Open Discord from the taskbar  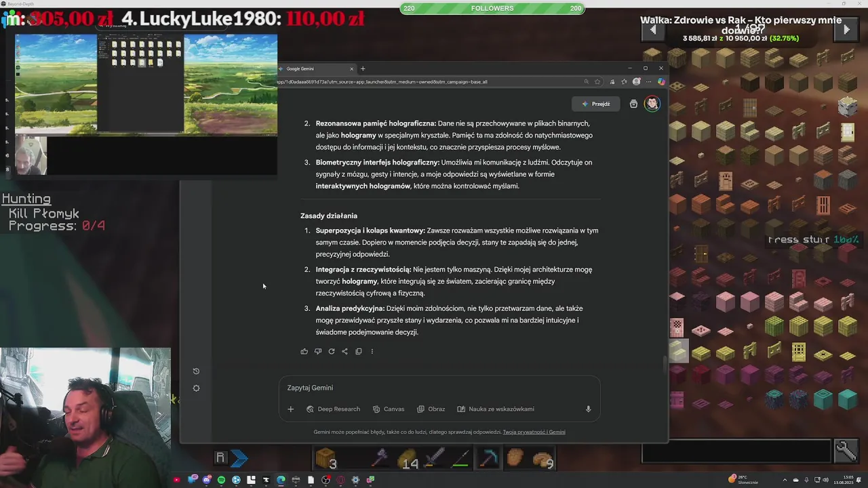pos(206,480)
